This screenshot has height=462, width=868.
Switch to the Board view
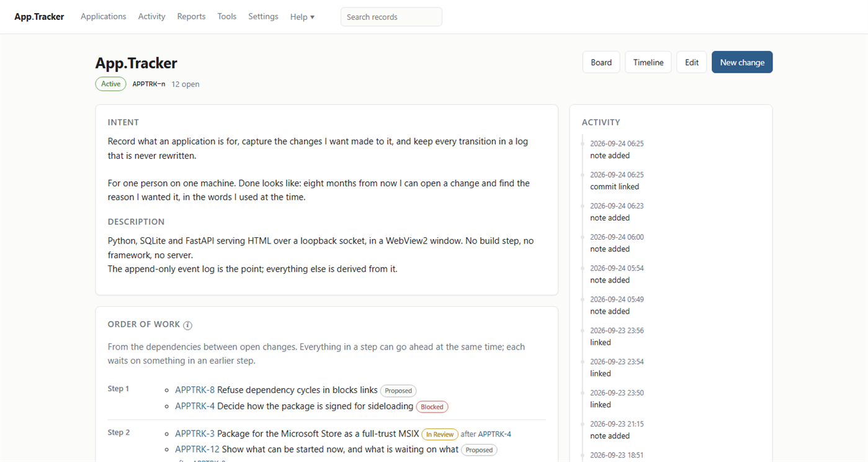pos(601,62)
